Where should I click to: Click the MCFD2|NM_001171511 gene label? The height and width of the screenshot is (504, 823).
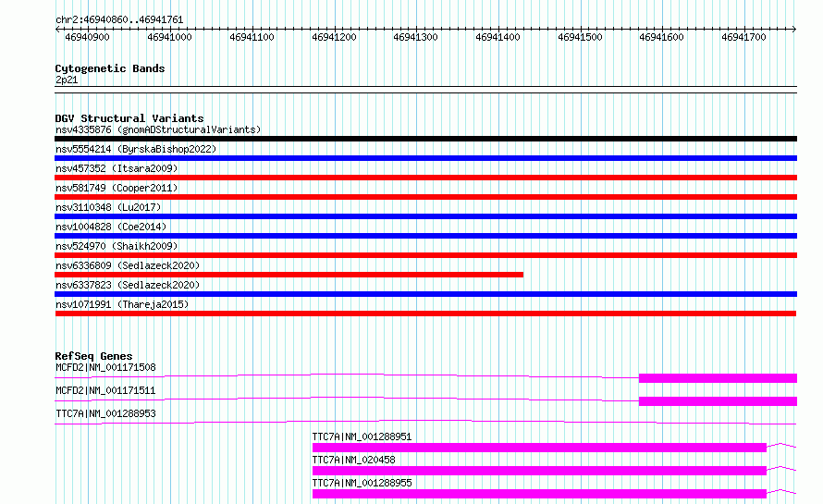[105, 390]
